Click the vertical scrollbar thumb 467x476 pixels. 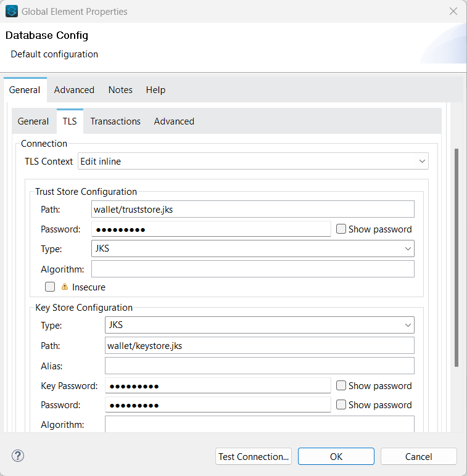pyautogui.click(x=456, y=256)
